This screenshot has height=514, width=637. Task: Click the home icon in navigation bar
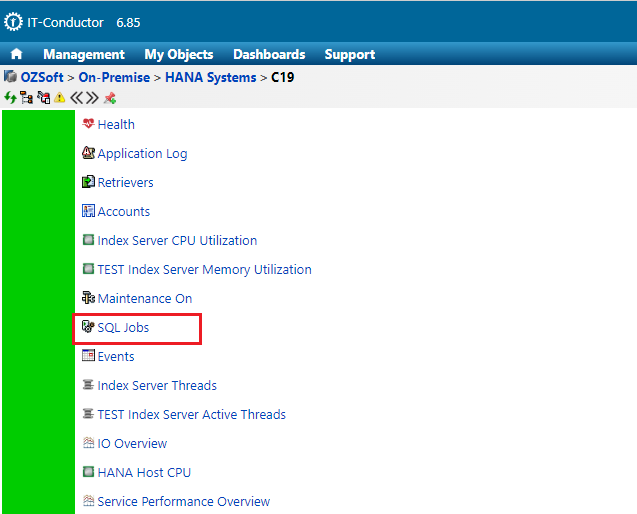click(x=16, y=55)
